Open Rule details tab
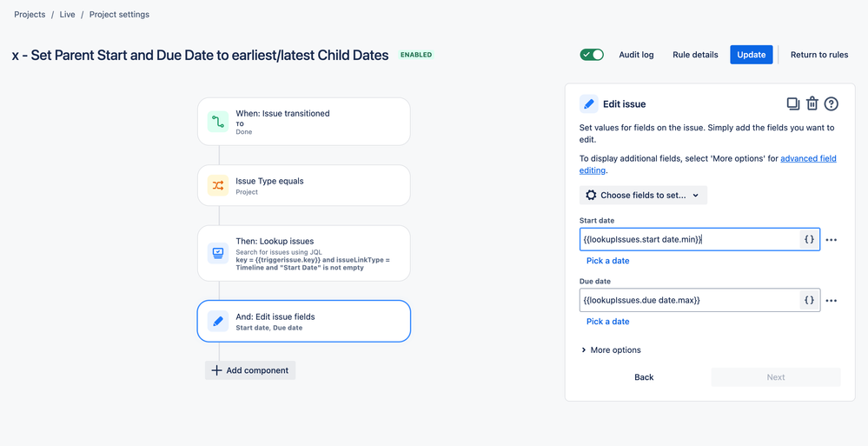 (x=695, y=55)
